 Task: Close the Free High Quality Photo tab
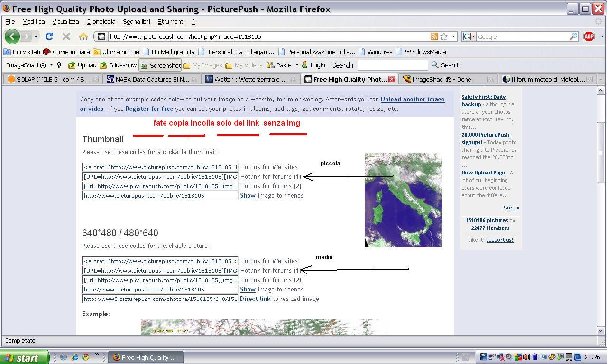point(392,79)
